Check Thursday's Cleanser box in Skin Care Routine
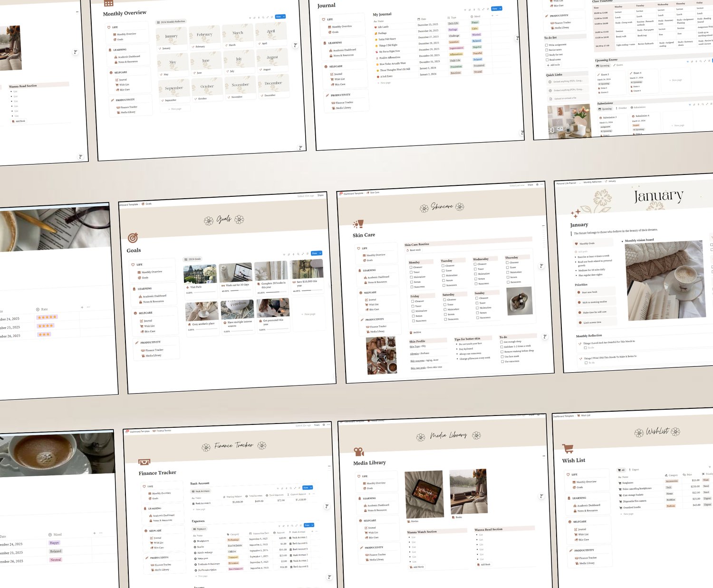Viewport: 713px width, 588px height. (507, 262)
